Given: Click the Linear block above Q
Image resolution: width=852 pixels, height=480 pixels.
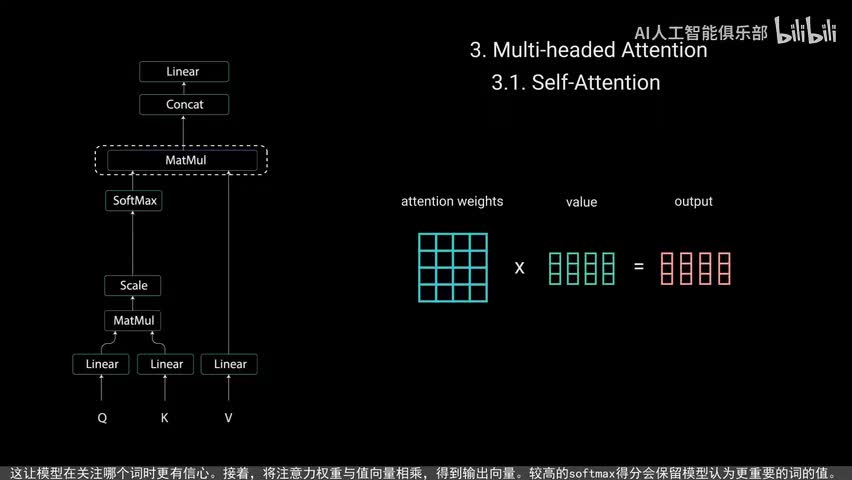Looking at the screenshot, I should (101, 364).
